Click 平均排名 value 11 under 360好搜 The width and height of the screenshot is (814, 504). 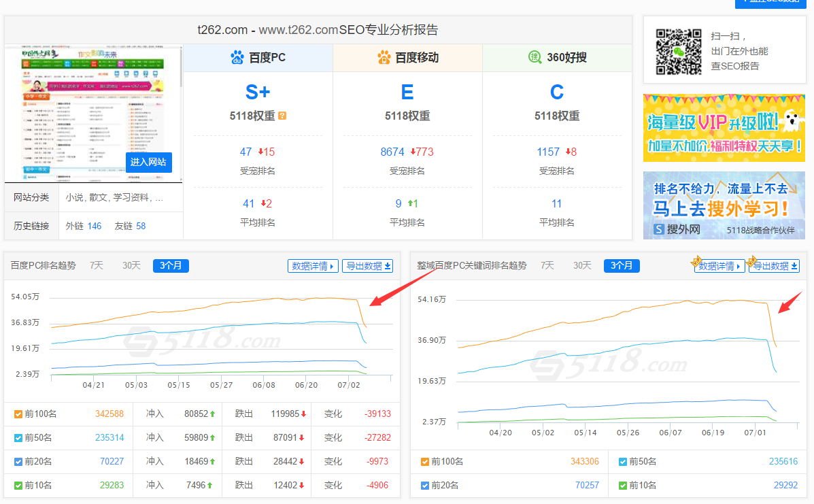point(556,204)
